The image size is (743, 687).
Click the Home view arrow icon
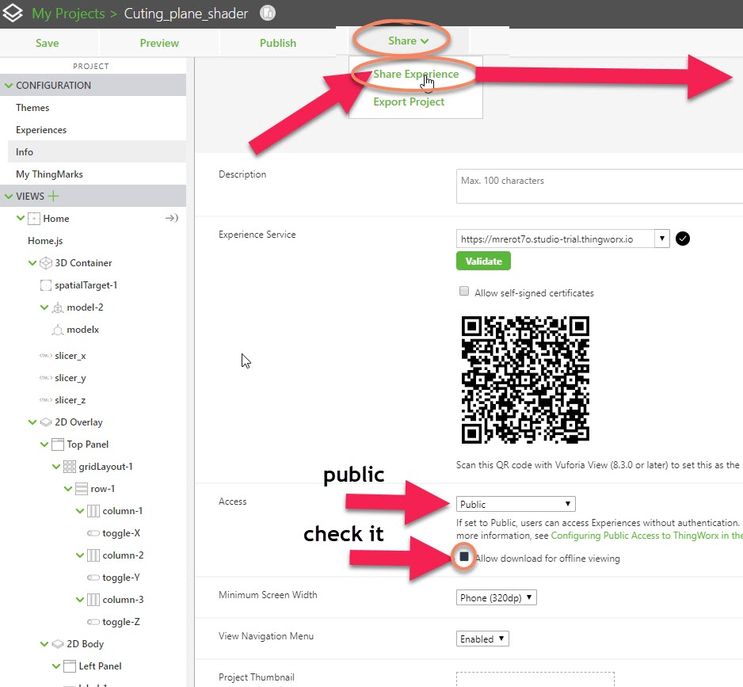click(172, 218)
